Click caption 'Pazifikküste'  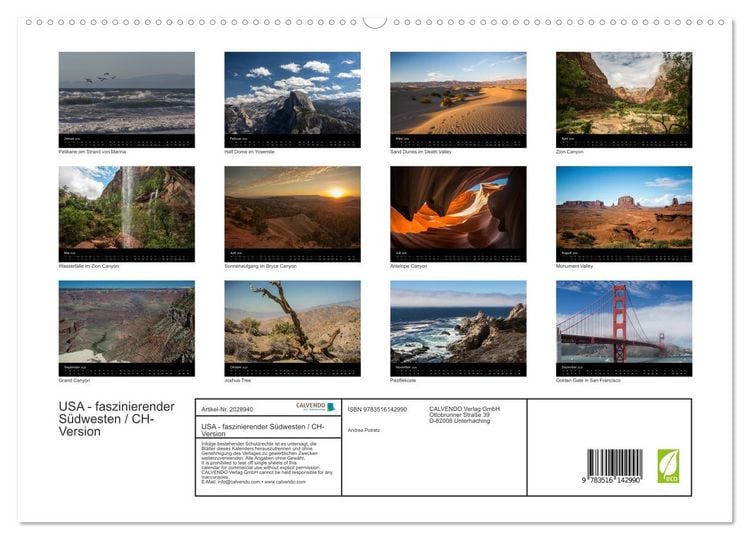coord(403,380)
